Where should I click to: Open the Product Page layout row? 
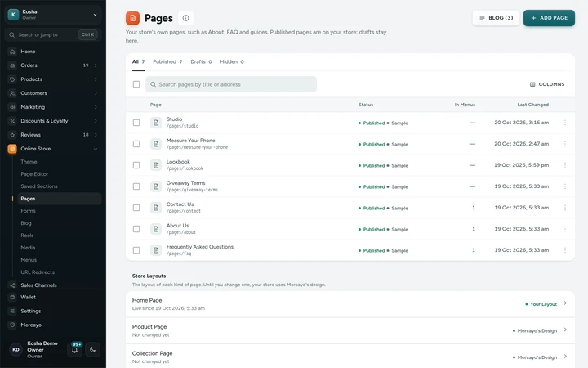coord(350,330)
